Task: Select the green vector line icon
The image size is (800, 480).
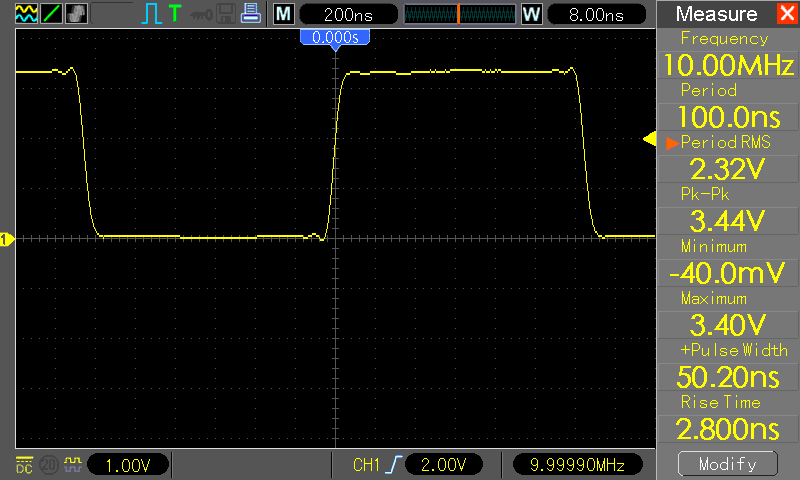Action: pos(51,14)
